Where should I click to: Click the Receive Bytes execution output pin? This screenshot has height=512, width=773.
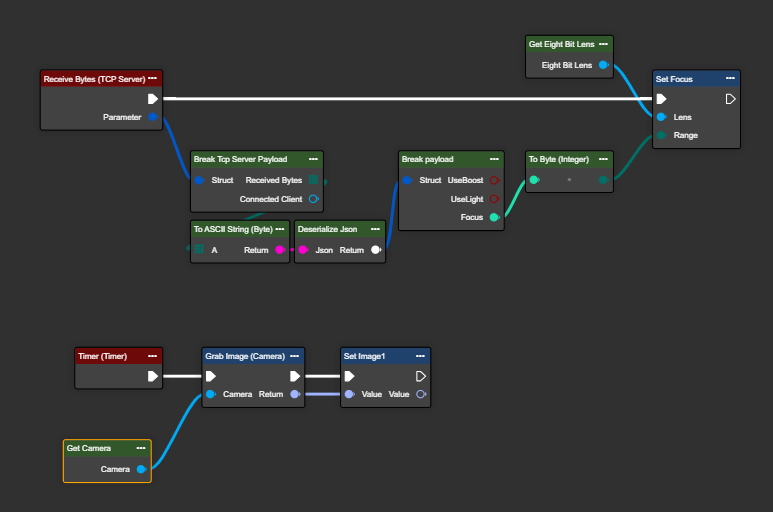(x=152, y=98)
